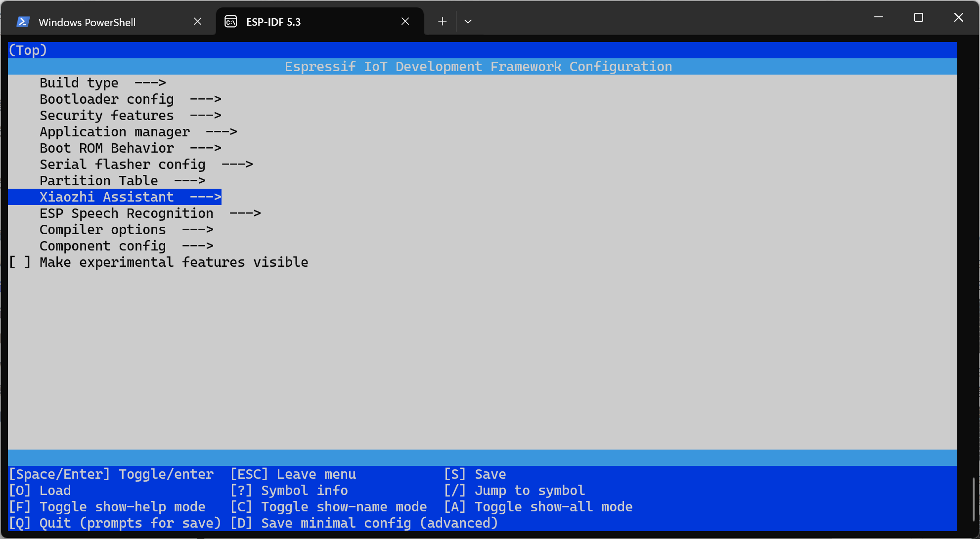Click the (Top) menu path label
This screenshot has width=980, height=539.
click(x=28, y=50)
